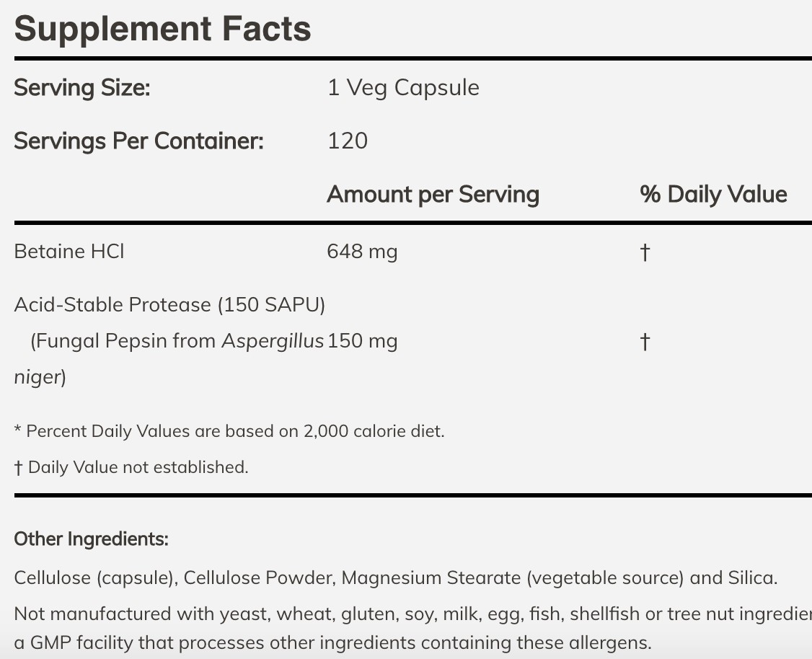Select the 648 mg amount
Image resolution: width=812 pixels, height=659 pixels.
[362, 252]
